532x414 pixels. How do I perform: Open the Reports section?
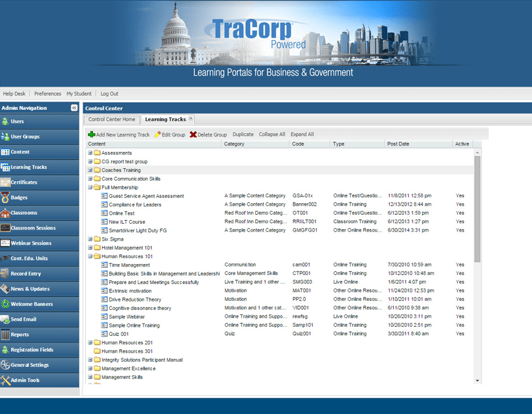point(20,334)
